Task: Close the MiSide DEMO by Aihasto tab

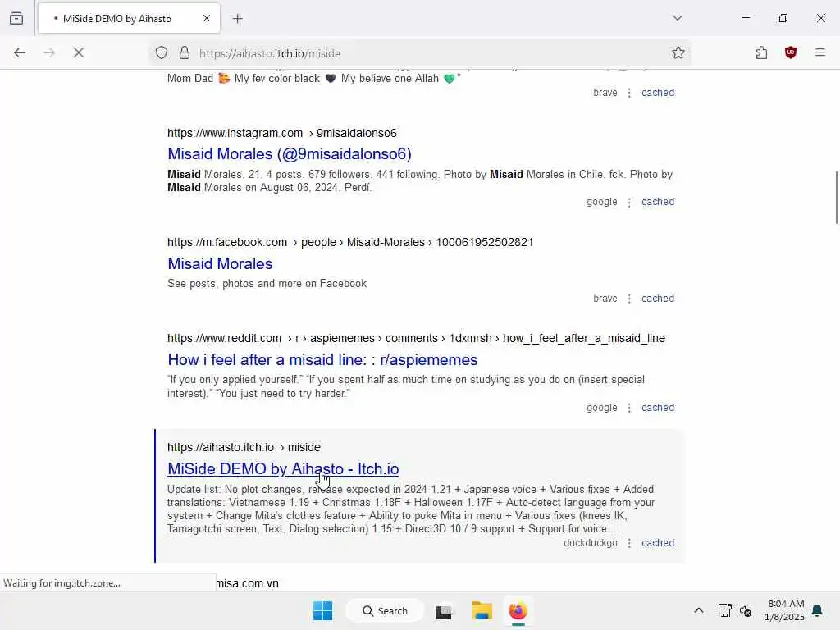Action: click(207, 18)
